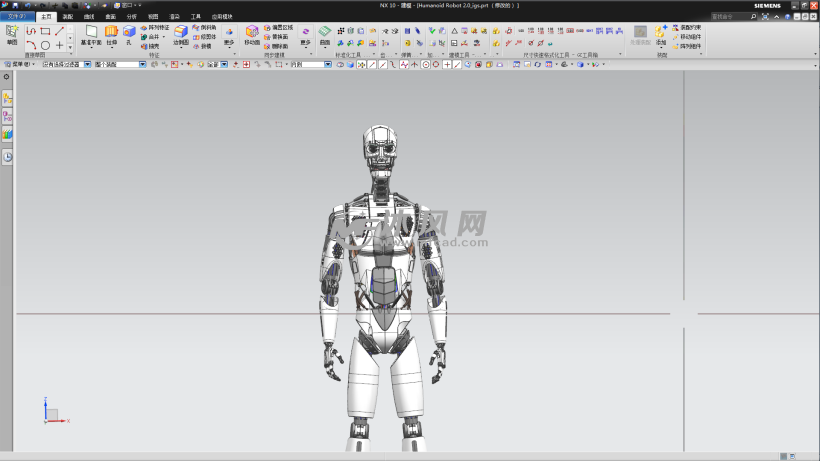Click the 修剪体 trim body command
The image size is (820, 461).
204,37
